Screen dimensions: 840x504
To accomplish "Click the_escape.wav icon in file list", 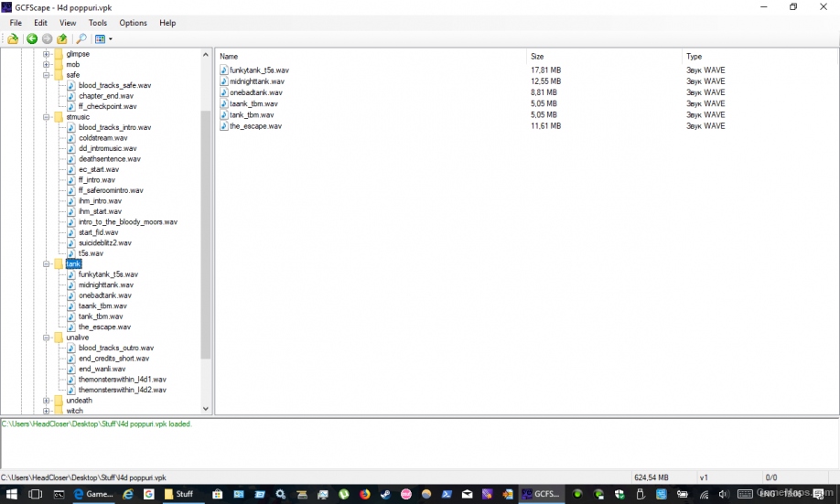I will coord(224,126).
